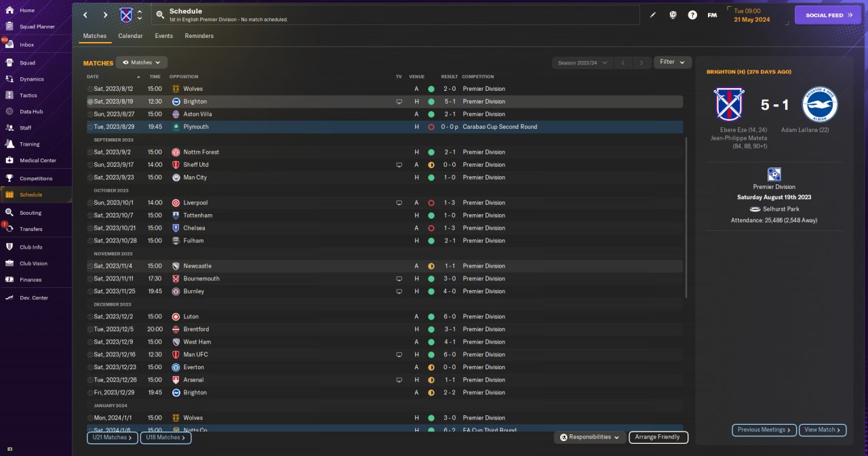This screenshot has height=456, width=868.
Task: Click the pencil edit icon
Action: pos(653,15)
